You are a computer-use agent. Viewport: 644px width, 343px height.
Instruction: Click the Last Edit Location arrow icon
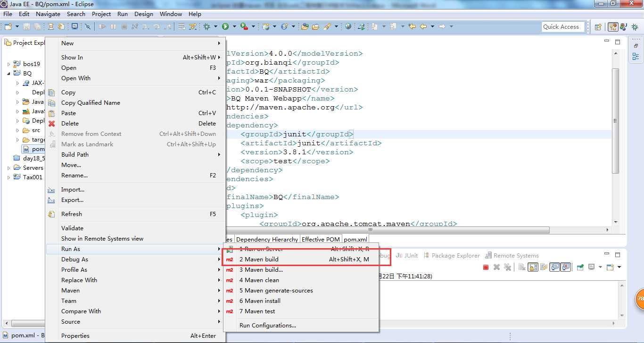pyautogui.click(x=412, y=26)
